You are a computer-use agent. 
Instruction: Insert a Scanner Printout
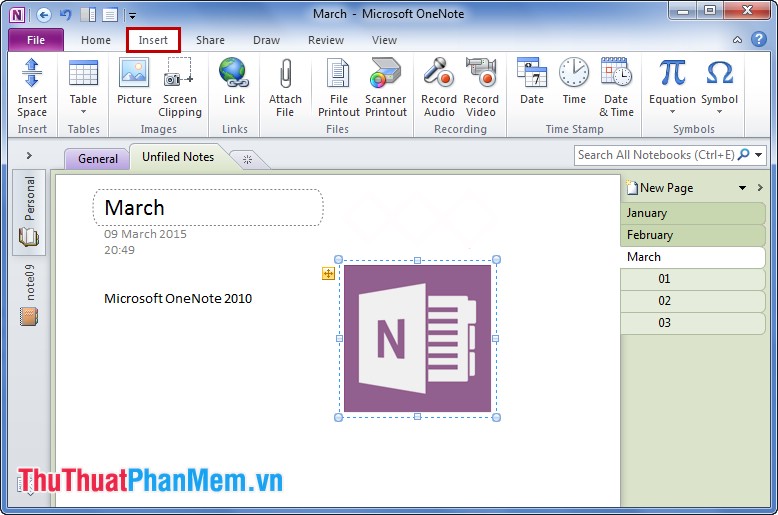click(386, 88)
